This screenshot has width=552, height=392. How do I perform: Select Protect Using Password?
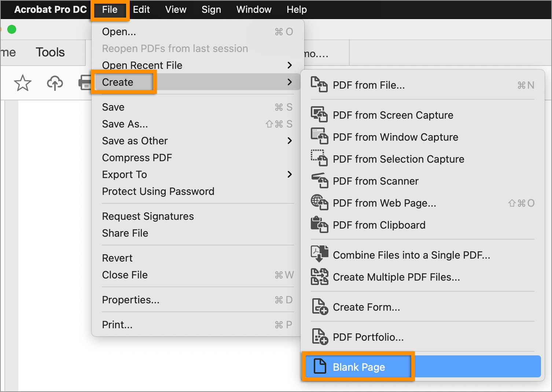coord(158,191)
